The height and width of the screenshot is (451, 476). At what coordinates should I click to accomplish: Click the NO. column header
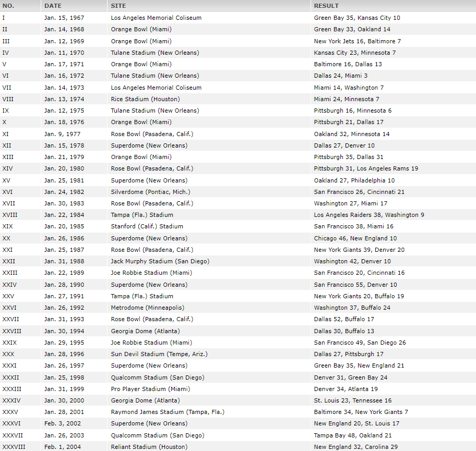(9, 6)
